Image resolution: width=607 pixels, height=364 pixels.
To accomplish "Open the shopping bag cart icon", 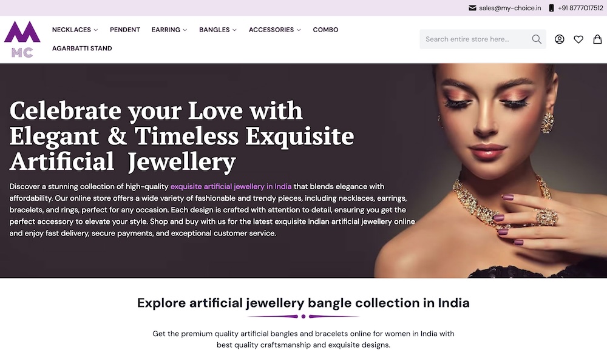I will coord(597,39).
